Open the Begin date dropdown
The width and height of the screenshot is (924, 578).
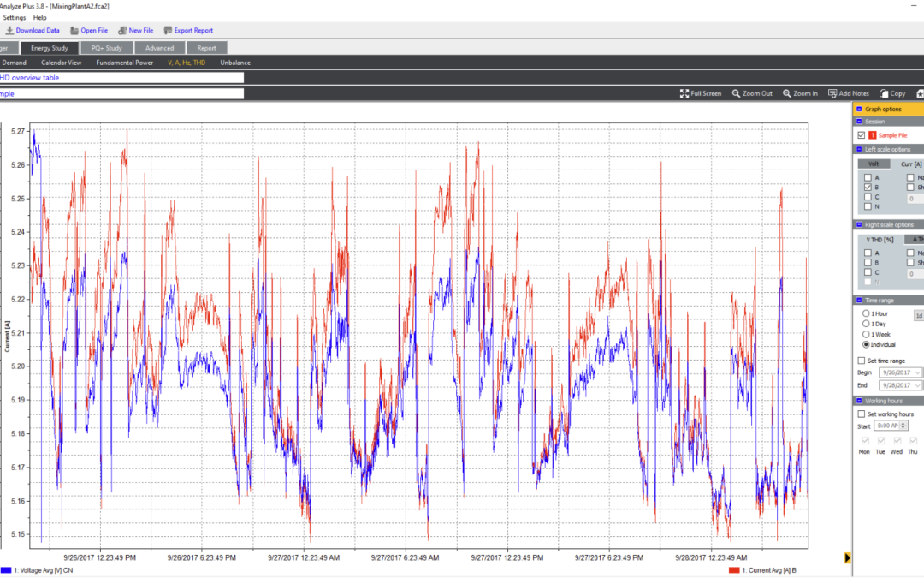pyautogui.click(x=919, y=372)
